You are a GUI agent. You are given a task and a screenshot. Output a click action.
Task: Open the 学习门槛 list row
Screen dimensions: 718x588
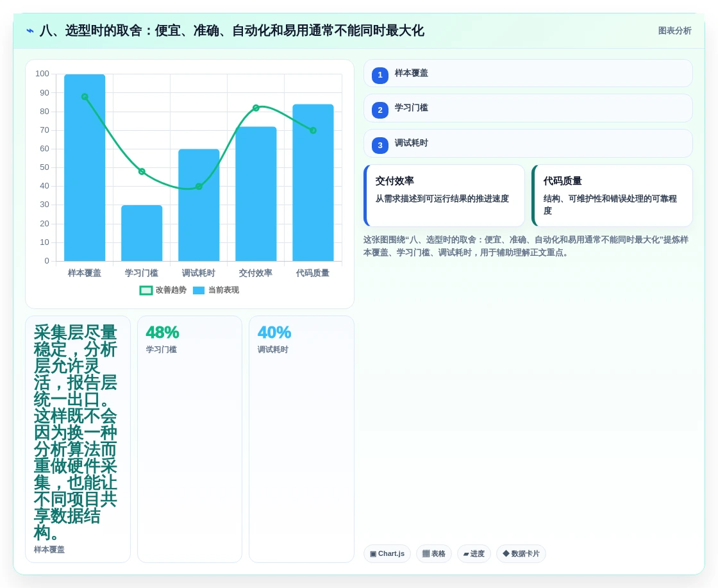click(x=528, y=108)
